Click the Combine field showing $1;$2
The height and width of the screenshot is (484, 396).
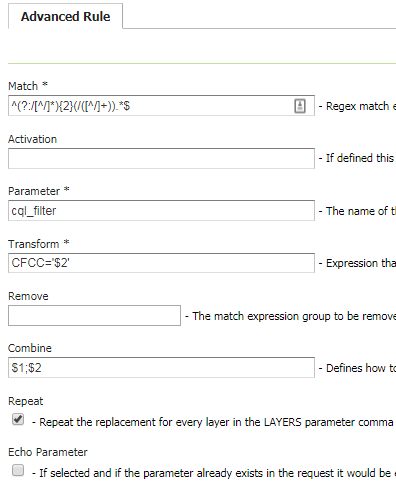(161, 367)
